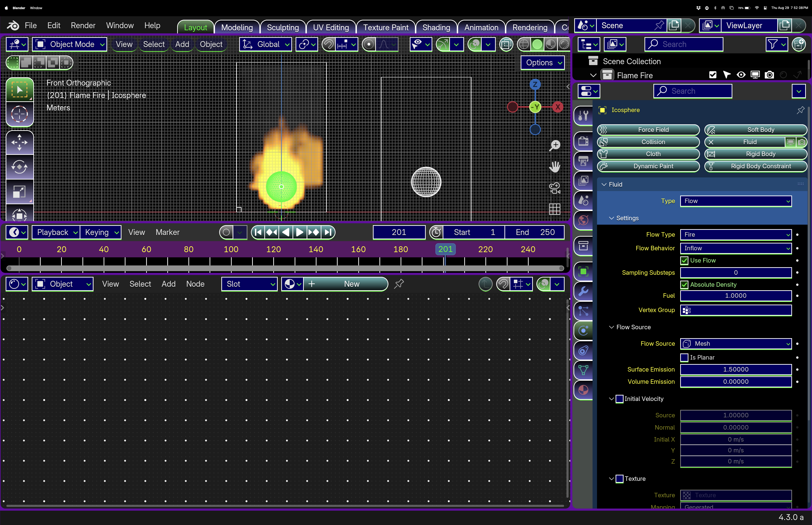This screenshot has height=525, width=812.
Task: Click the pan view hand icon
Action: click(x=555, y=167)
